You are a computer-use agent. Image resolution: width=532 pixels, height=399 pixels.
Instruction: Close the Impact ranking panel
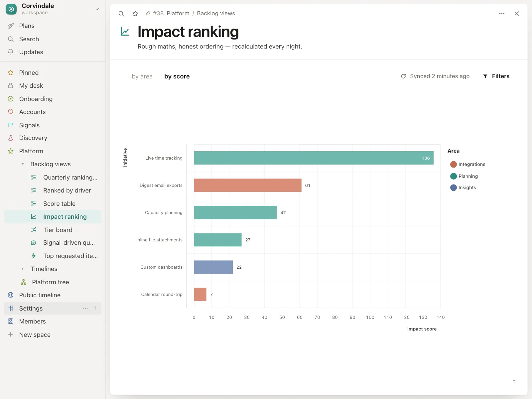517,14
